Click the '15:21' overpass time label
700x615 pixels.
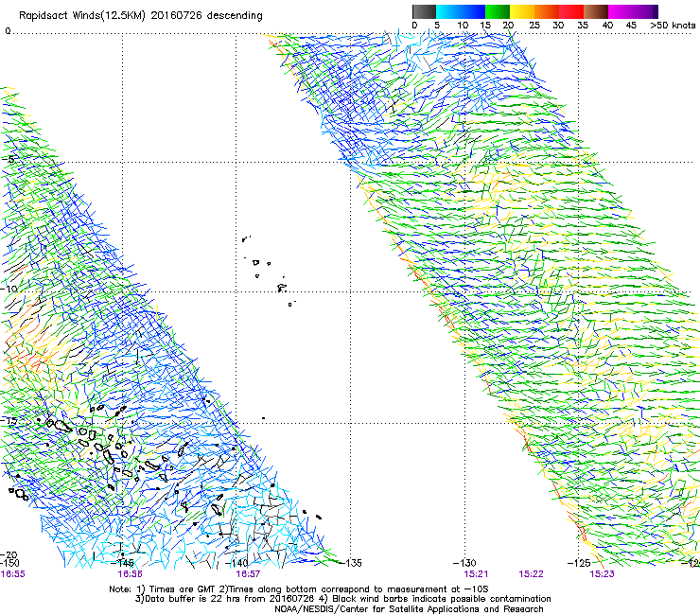(x=476, y=573)
